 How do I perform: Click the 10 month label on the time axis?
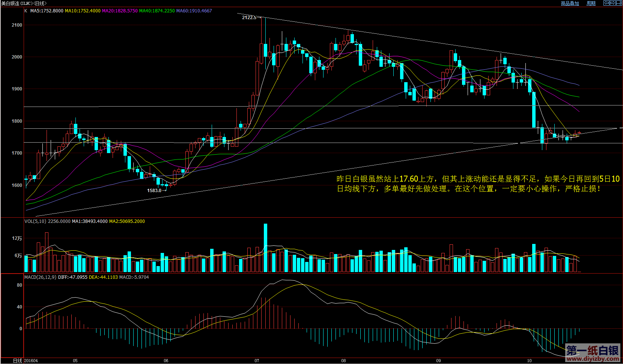tap(529, 361)
